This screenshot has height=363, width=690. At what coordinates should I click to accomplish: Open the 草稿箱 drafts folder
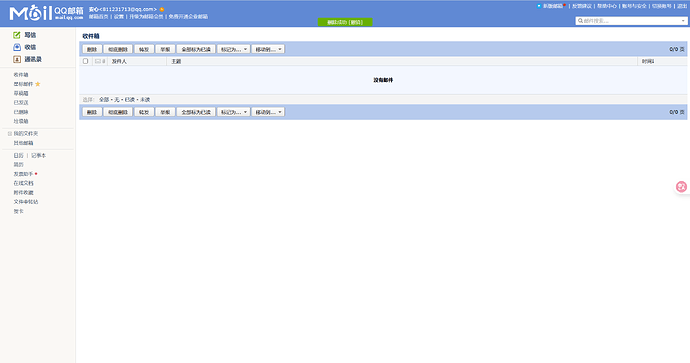click(x=21, y=93)
